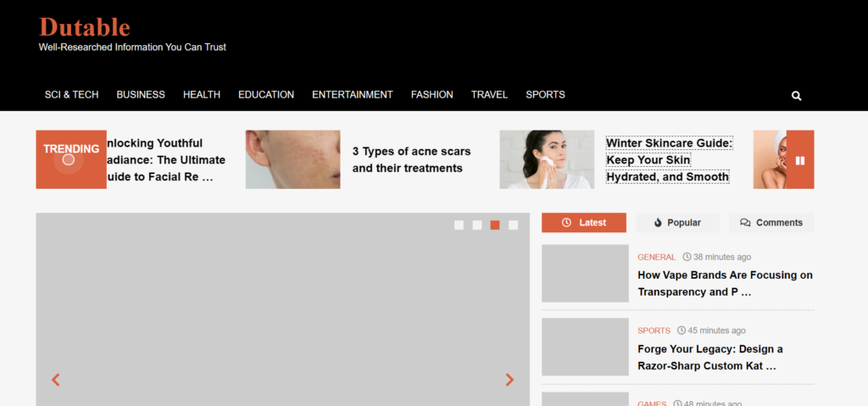Open Unlocking Youthful Radiance article

(x=165, y=159)
